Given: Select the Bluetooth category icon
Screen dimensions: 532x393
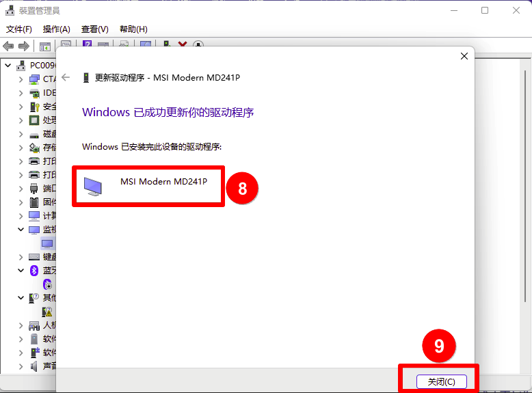Looking at the screenshot, I should [34, 271].
